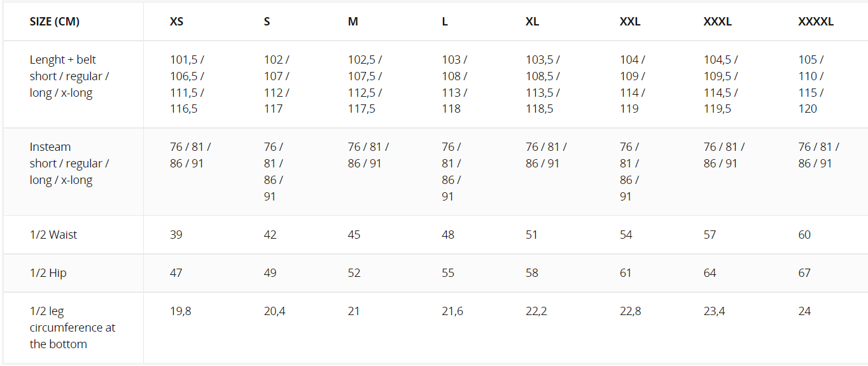Select the M hip value 52

[354, 273]
